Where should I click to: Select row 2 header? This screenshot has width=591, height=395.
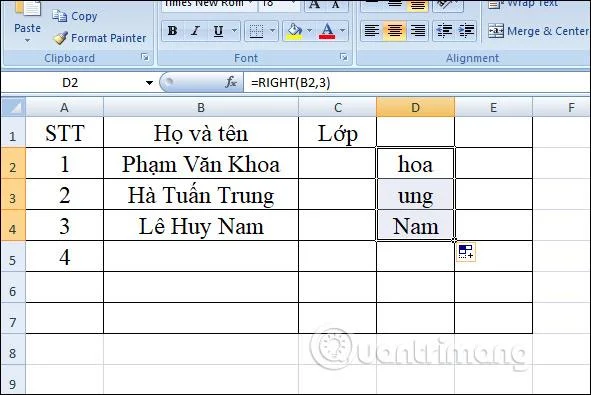click(x=13, y=163)
